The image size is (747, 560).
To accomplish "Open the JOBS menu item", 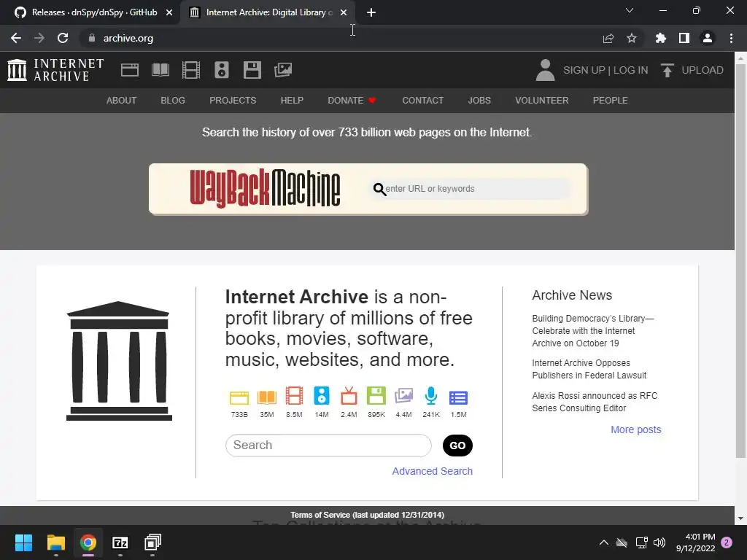I will pos(479,101).
